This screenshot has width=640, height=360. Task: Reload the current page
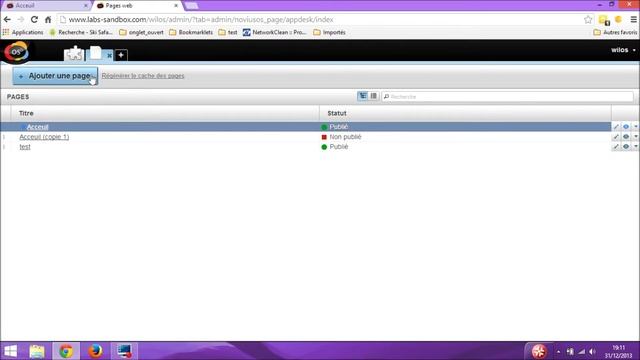34,20
